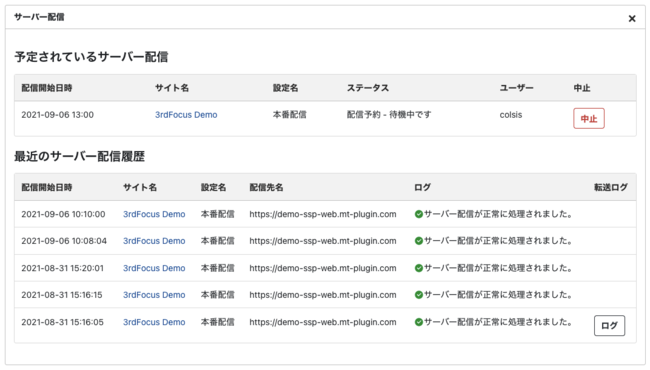Open 3rdFocus Demo link for 2021-09-06 10:08:04

(x=154, y=241)
